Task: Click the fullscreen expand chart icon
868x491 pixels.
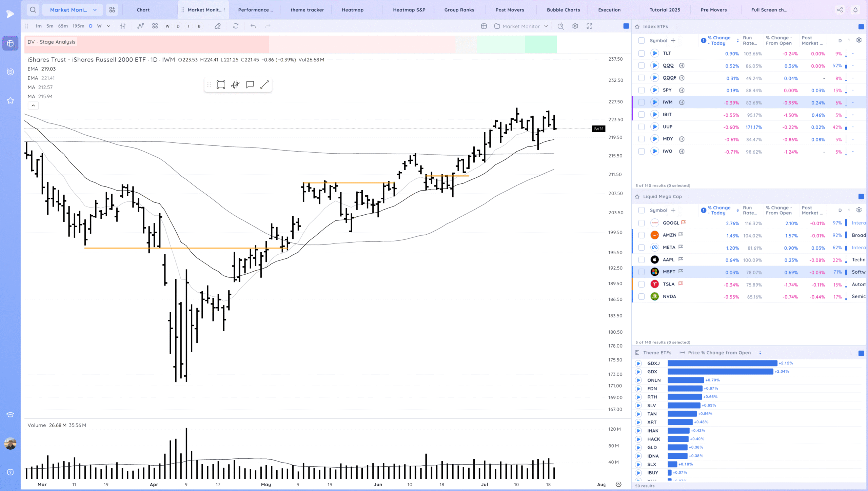Action: pos(590,26)
